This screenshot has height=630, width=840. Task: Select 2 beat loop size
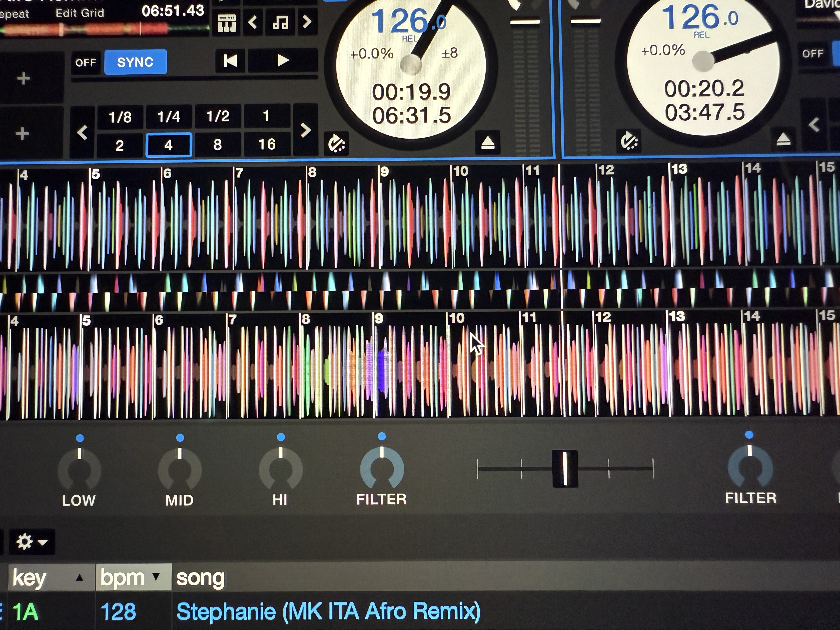[x=120, y=145]
